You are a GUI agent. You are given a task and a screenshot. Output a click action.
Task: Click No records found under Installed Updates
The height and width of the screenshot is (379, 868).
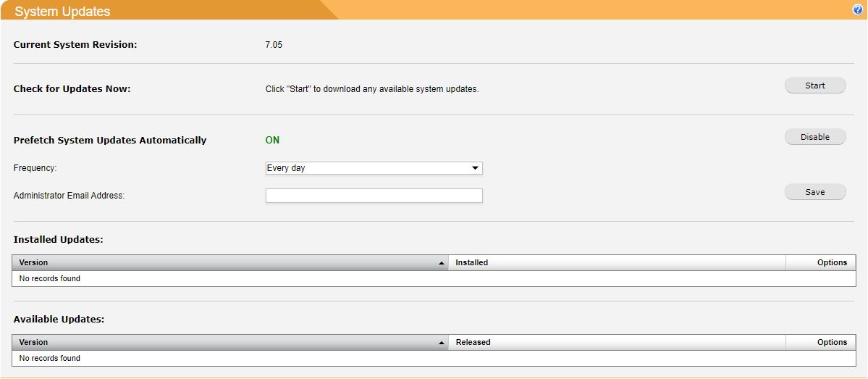pyautogui.click(x=50, y=279)
